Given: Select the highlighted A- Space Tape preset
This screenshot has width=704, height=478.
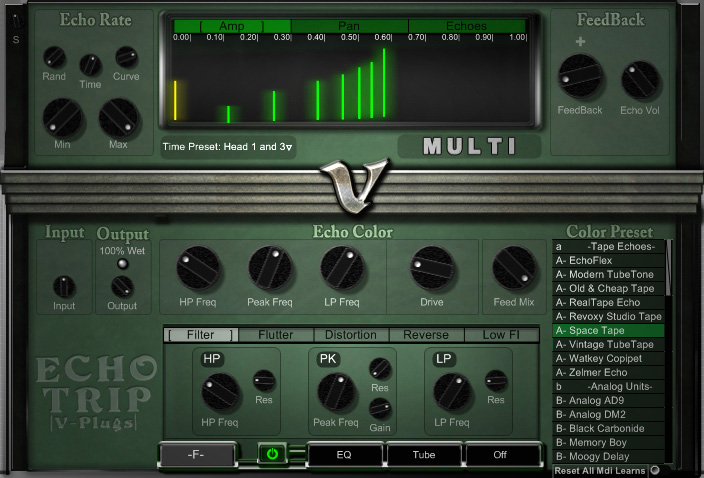Looking at the screenshot, I should pyautogui.click(x=608, y=330).
